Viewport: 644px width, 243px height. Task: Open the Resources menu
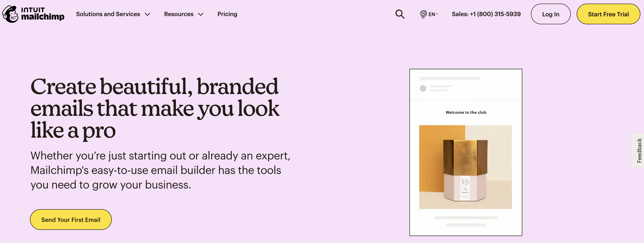coord(179,14)
